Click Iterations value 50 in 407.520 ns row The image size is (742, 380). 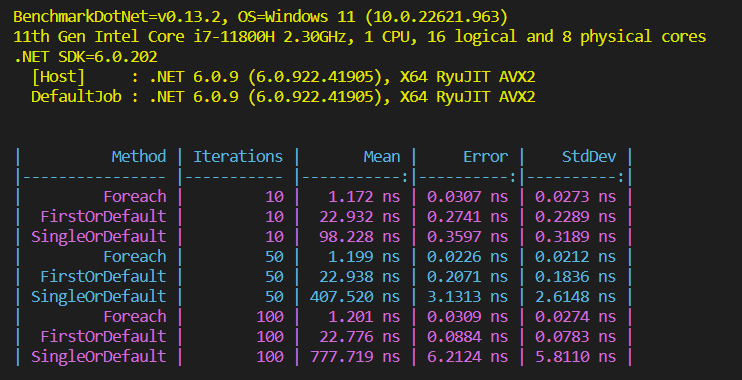[274, 296]
